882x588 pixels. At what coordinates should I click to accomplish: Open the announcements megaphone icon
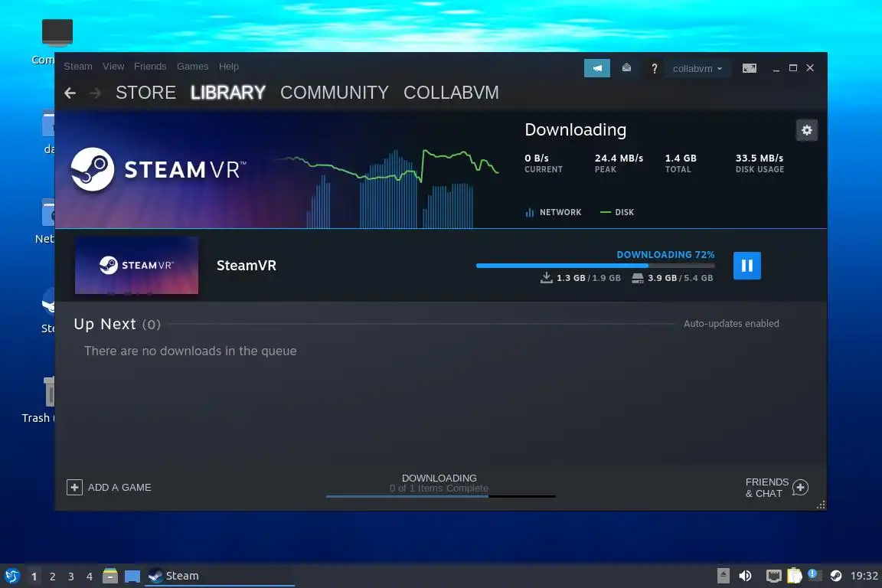tap(597, 68)
